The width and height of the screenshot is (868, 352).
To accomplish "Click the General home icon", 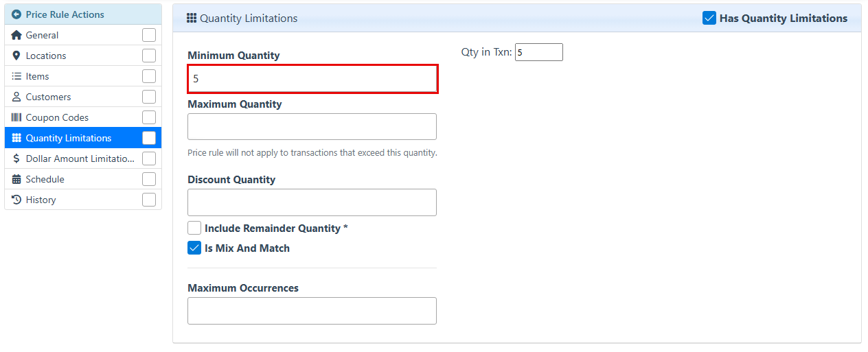I will pos(16,35).
